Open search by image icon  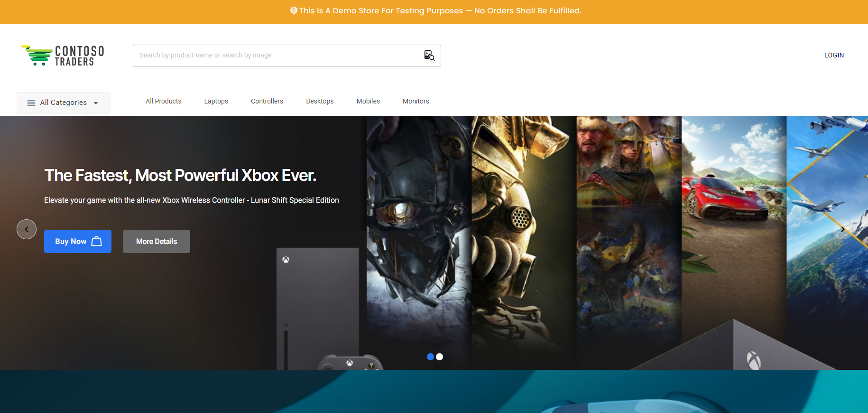[x=429, y=56]
